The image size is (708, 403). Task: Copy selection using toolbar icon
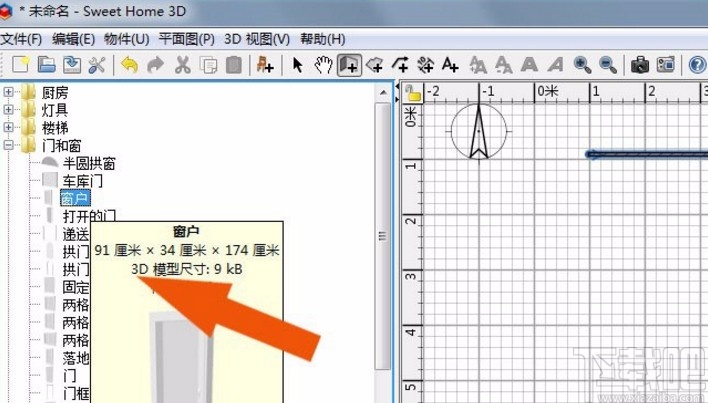click(208, 65)
